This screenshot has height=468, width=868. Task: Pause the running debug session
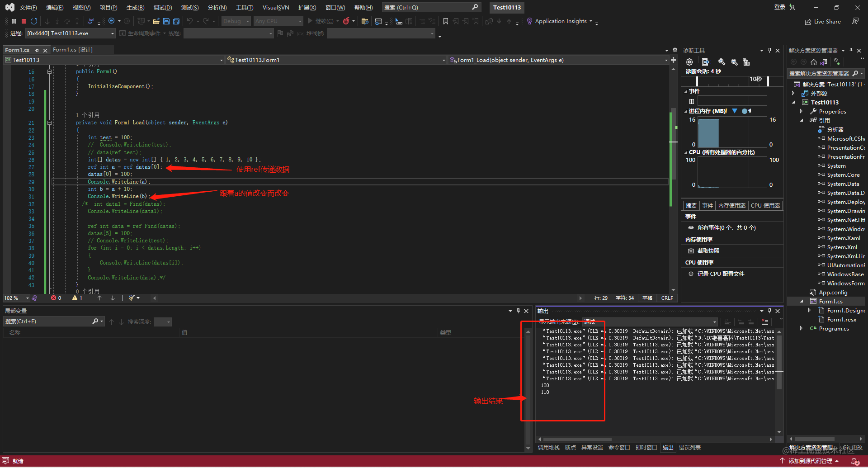[x=14, y=21]
